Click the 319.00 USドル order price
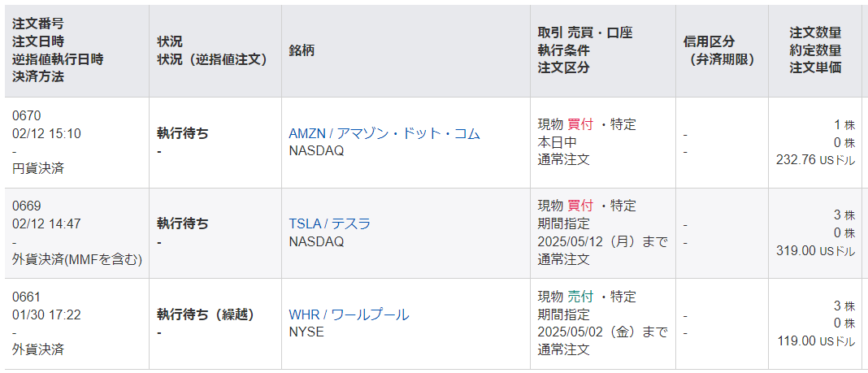868x373 pixels. point(815,251)
